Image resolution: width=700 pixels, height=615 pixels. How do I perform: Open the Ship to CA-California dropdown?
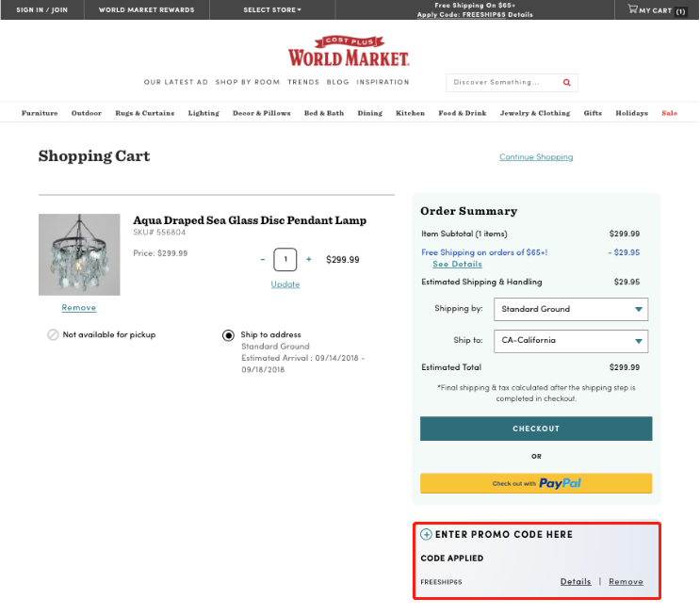[x=571, y=341]
